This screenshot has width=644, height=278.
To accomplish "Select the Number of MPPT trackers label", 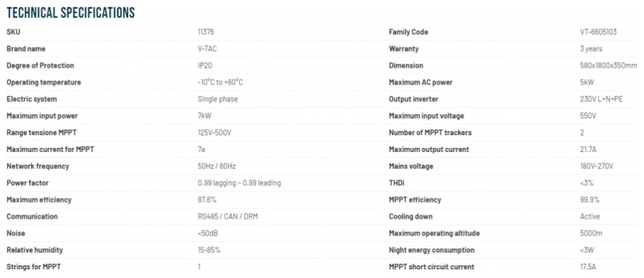I will point(430,133).
